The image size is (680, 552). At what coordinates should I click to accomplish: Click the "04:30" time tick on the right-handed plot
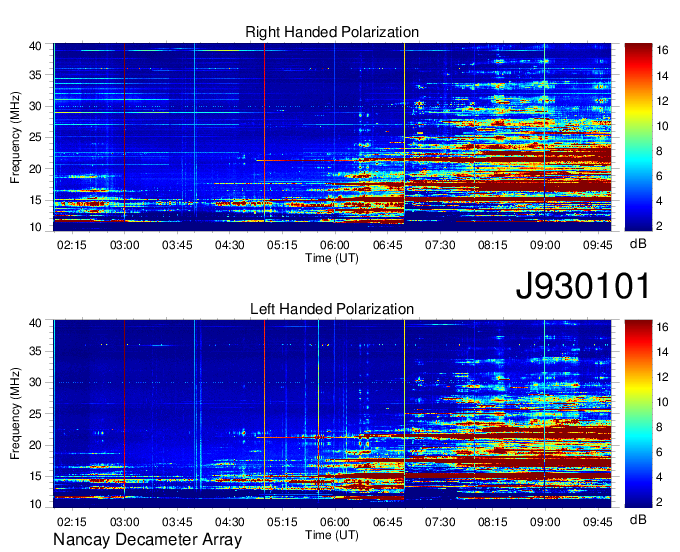[229, 245]
